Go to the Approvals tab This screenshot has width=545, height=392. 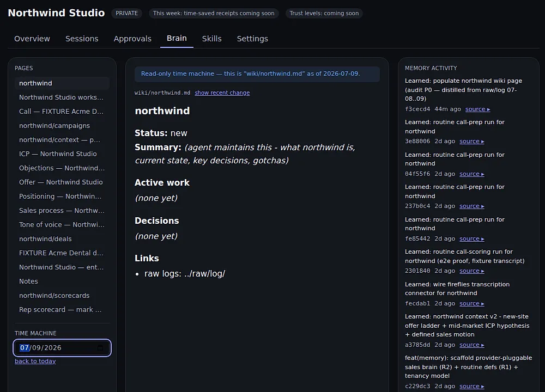(132, 39)
